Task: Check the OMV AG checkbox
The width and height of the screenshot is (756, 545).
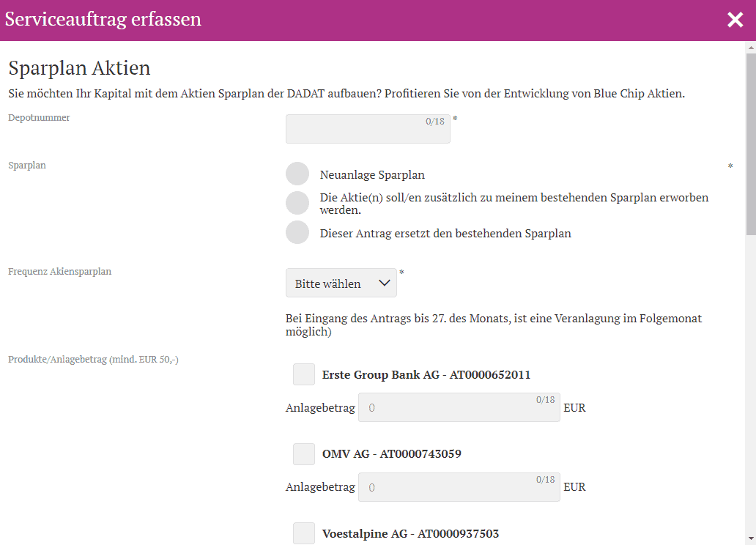Action: [x=304, y=454]
